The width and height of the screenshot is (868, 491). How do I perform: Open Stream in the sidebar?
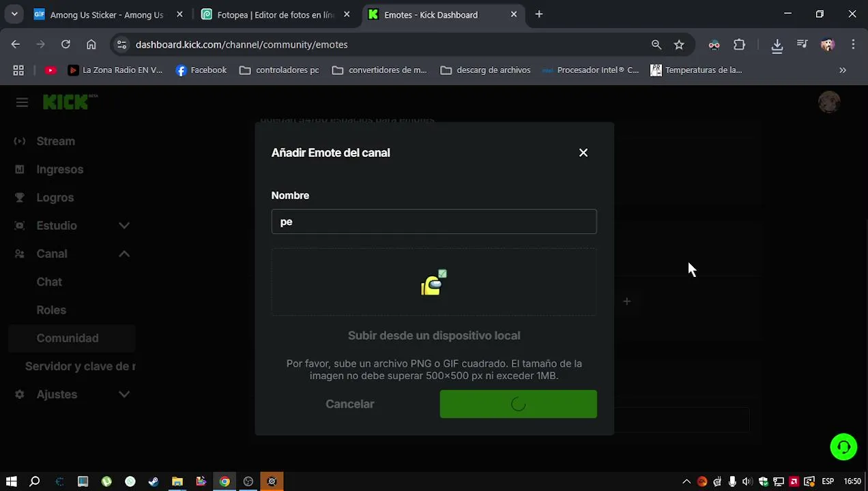pyautogui.click(x=56, y=141)
